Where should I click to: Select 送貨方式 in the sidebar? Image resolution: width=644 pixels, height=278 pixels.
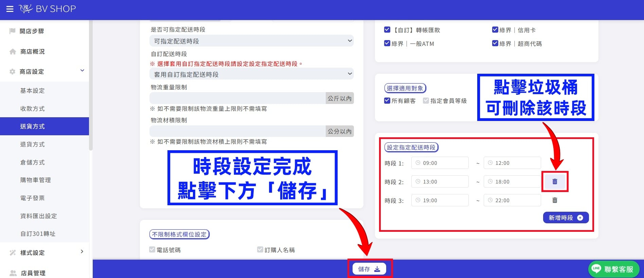(44, 126)
